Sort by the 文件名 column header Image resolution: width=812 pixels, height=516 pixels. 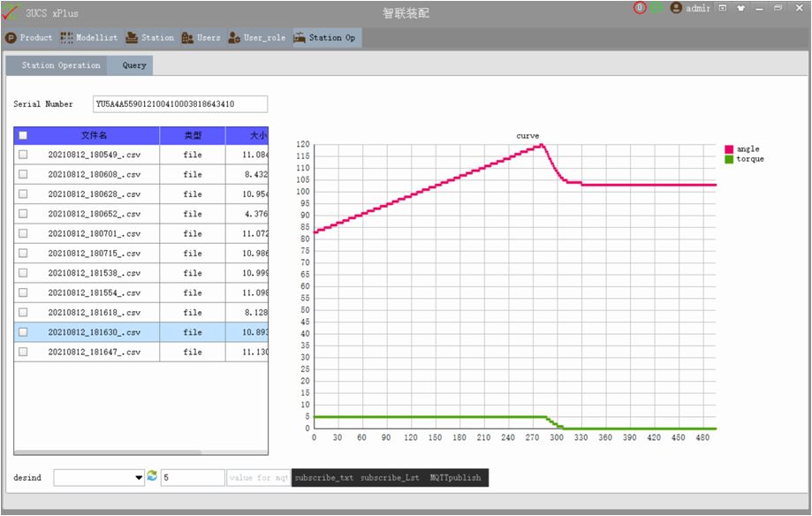click(95, 135)
